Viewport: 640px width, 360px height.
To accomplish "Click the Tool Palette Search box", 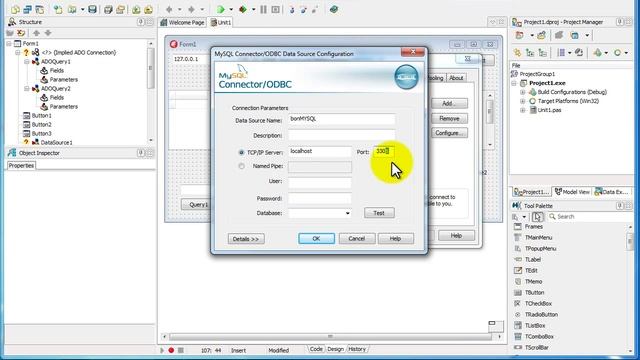I will [x=589, y=217].
